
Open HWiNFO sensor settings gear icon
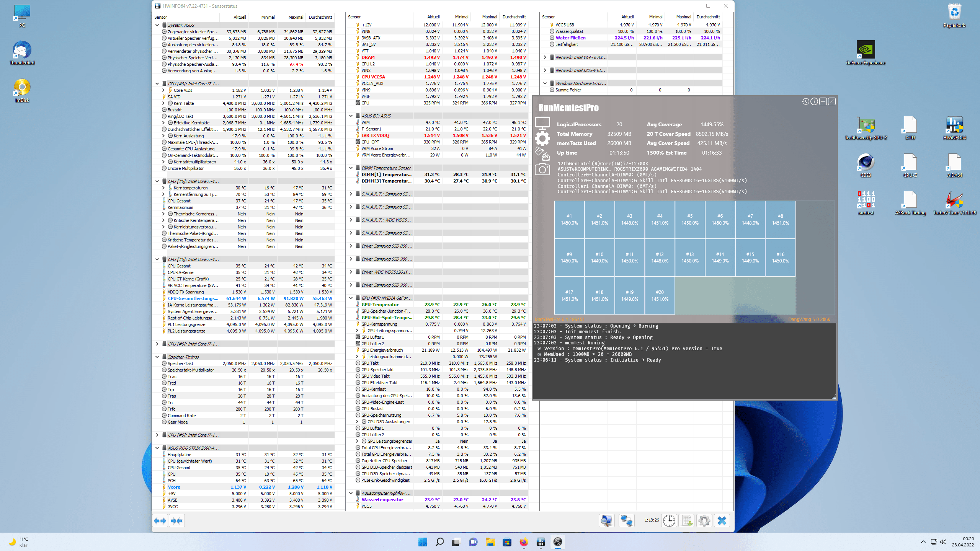pyautogui.click(x=704, y=521)
